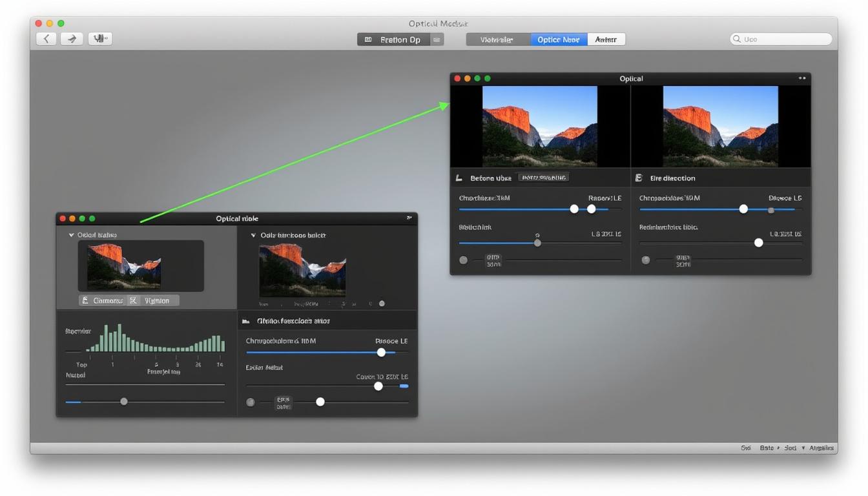Click the waveform icon button in main toolbar
The image size is (868, 496).
pyautogui.click(x=100, y=39)
